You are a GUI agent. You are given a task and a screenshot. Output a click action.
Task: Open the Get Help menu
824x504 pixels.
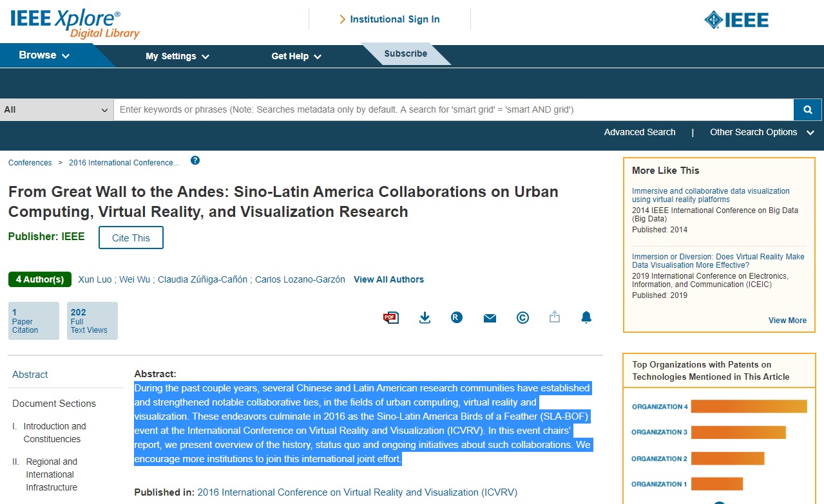296,56
